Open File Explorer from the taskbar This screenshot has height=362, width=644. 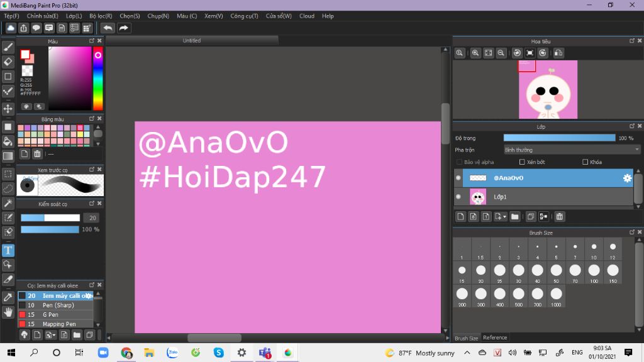click(x=148, y=352)
